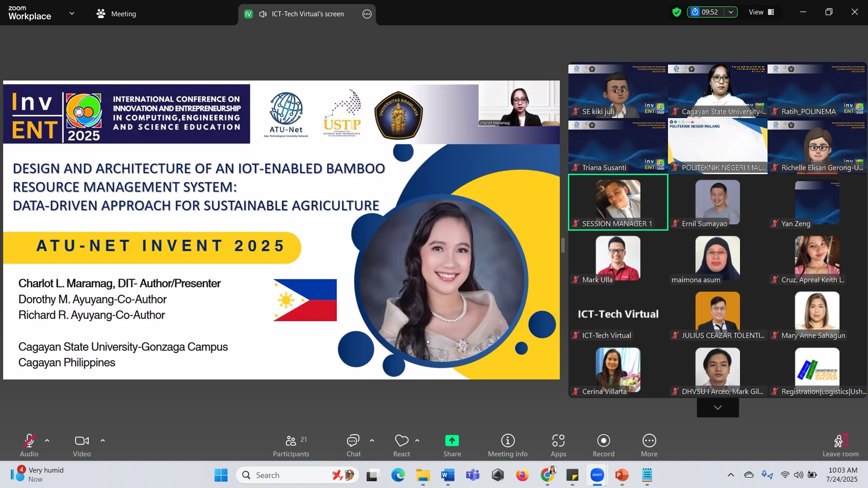Screen dimensions: 868x488
Task: Open the View layout menu
Action: point(762,12)
